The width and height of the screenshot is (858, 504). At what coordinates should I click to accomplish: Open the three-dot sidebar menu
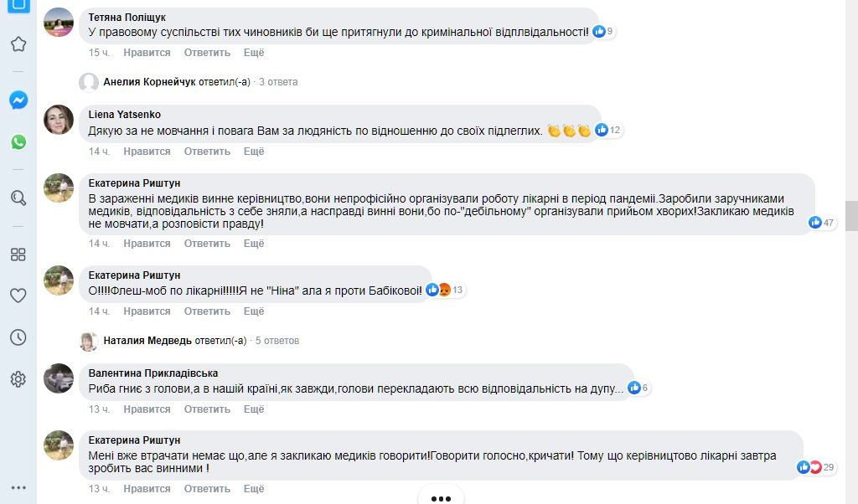(x=18, y=488)
